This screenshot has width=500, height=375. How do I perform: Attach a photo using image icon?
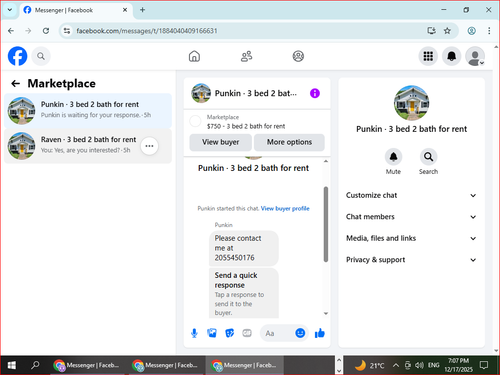(212, 333)
